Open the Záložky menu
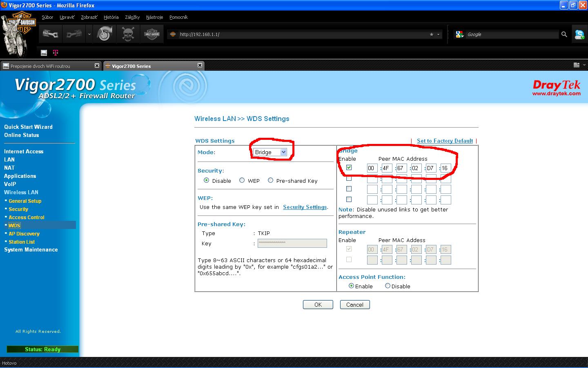588x368 pixels. [132, 17]
